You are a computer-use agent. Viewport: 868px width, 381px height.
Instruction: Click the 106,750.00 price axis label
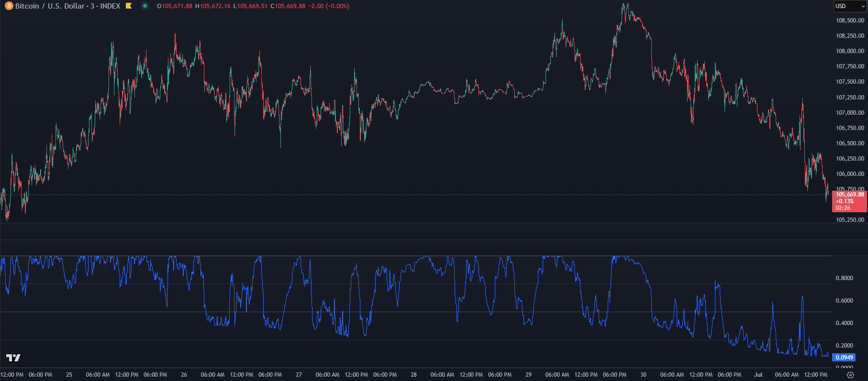(850, 128)
